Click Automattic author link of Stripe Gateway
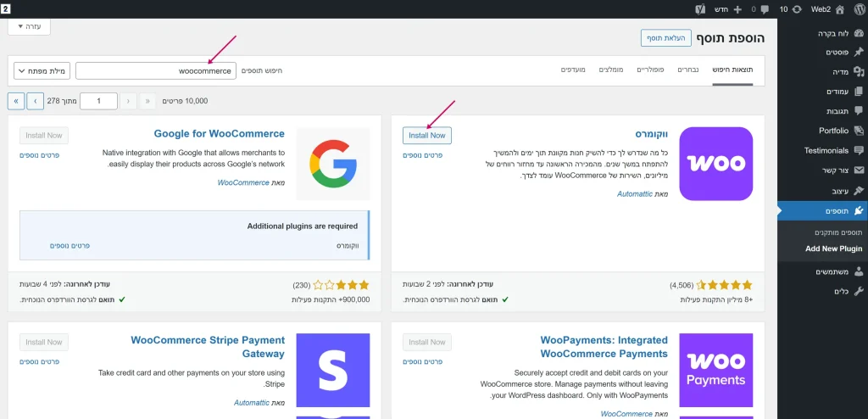The width and height of the screenshot is (868, 419). tap(252, 403)
